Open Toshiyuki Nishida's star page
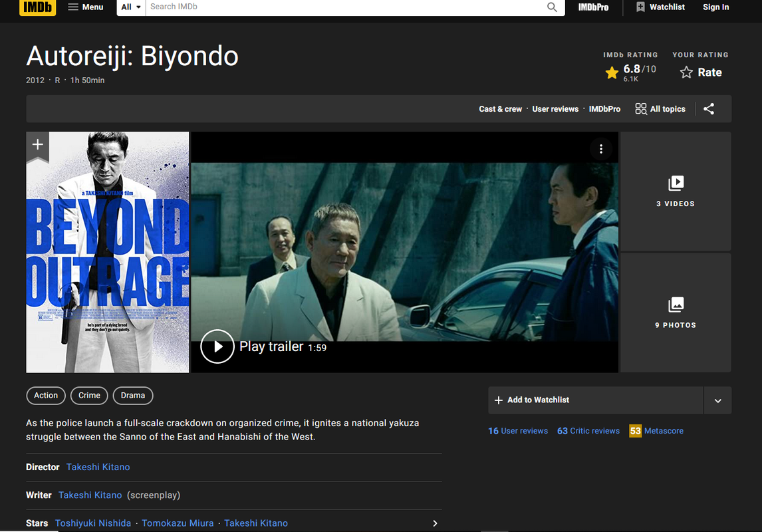Viewport: 762px width, 532px height. (x=93, y=523)
